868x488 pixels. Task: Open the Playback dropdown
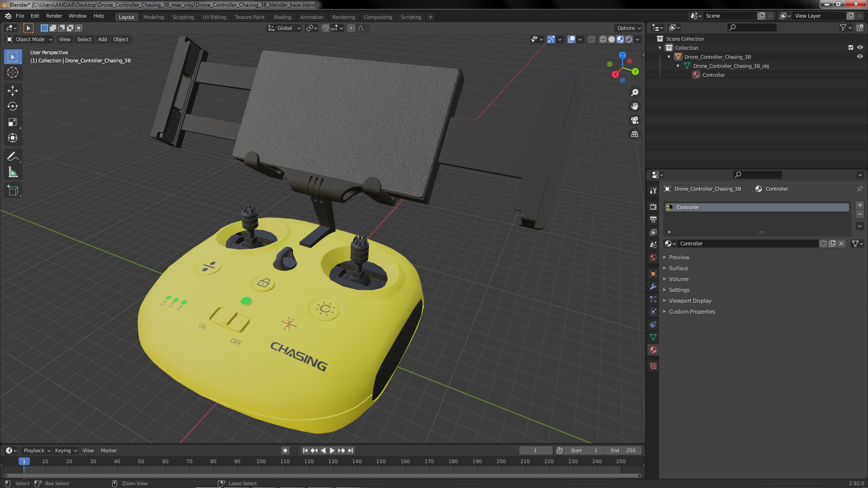click(x=37, y=450)
